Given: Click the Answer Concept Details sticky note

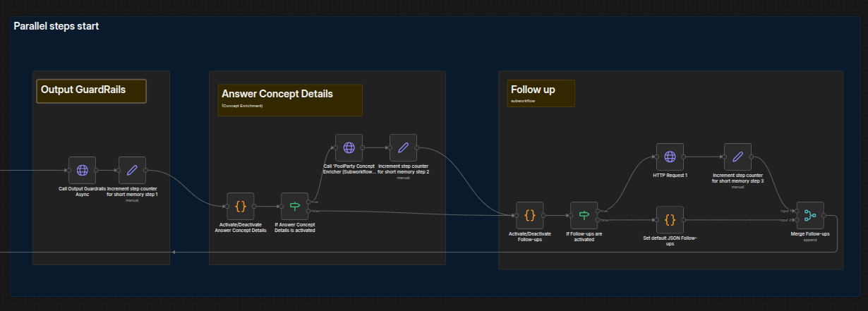Looking at the screenshot, I should point(290,100).
